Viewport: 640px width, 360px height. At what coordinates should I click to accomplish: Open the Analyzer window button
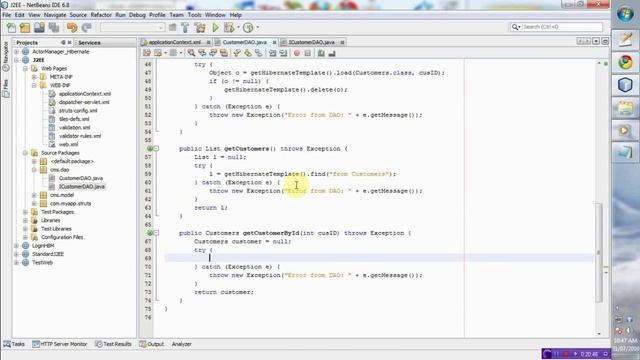[182, 344]
